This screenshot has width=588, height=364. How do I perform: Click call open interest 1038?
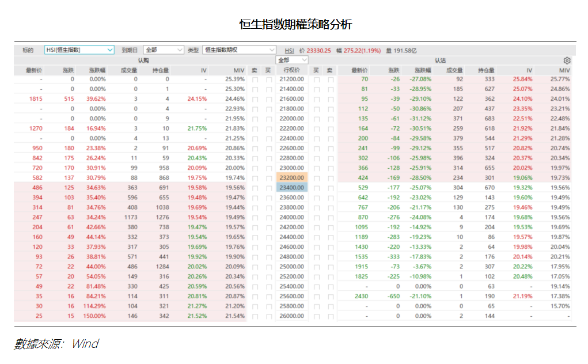coord(162,207)
